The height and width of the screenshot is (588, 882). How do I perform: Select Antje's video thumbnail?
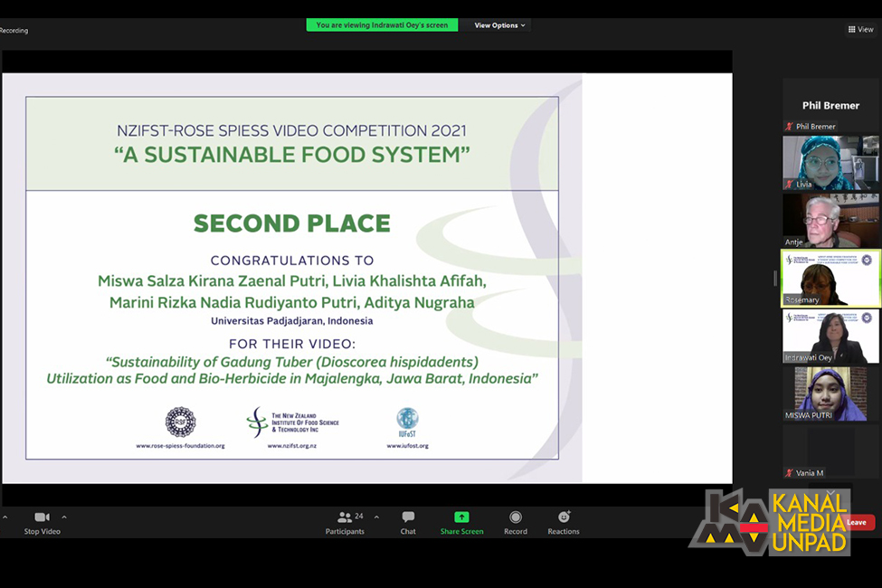[x=830, y=220]
